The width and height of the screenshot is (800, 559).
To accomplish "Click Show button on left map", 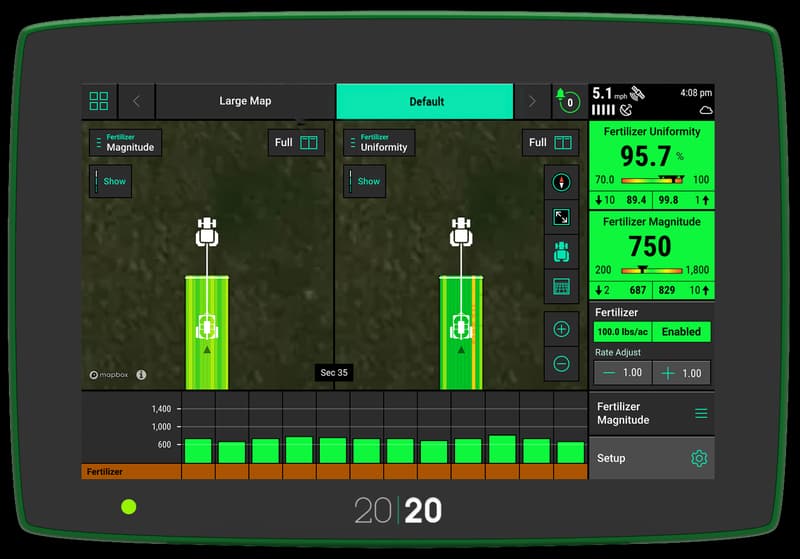I will tap(110, 181).
